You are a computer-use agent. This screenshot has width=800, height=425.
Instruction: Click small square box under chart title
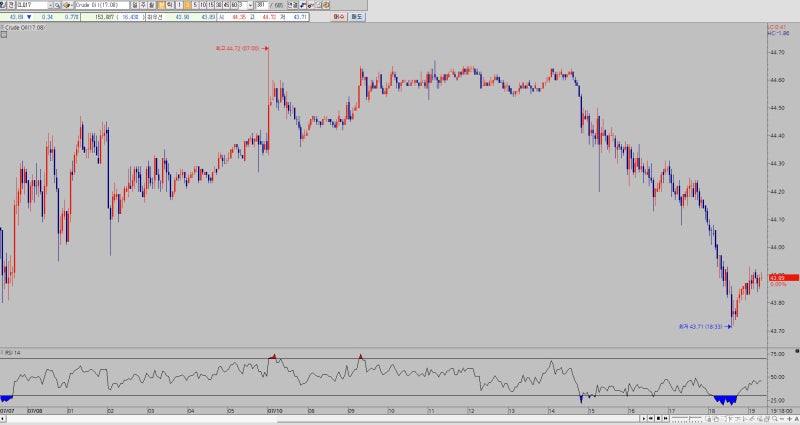click(x=4, y=35)
